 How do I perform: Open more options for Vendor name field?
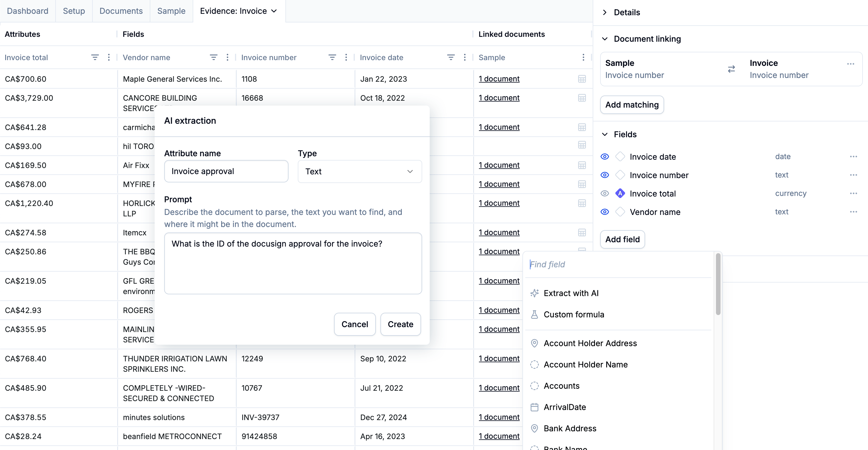[x=854, y=212]
